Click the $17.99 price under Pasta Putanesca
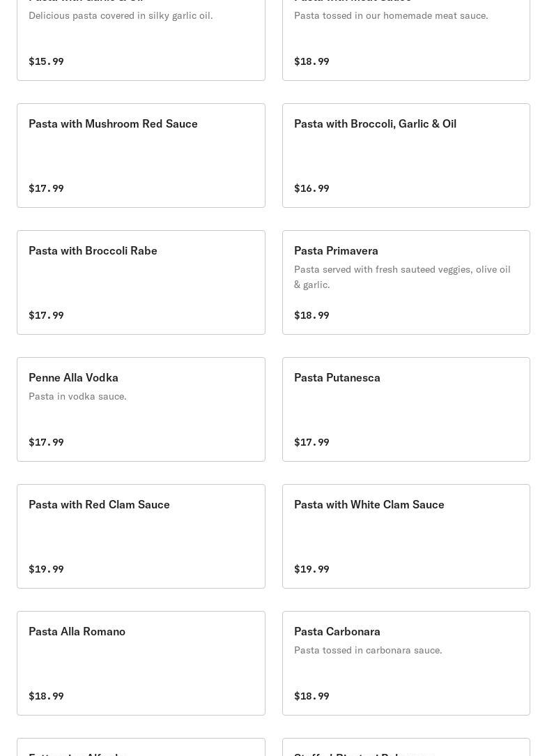Image resolution: width=547 pixels, height=756 pixels. (311, 442)
